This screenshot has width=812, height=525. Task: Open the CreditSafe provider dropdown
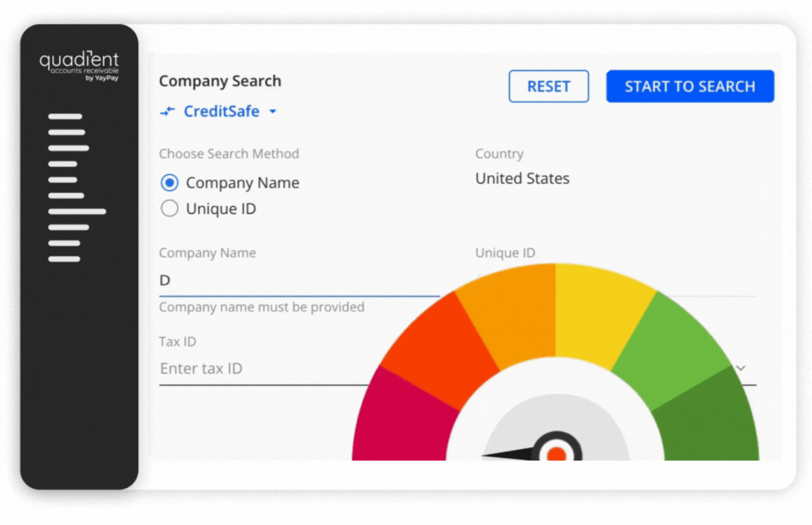coord(273,111)
